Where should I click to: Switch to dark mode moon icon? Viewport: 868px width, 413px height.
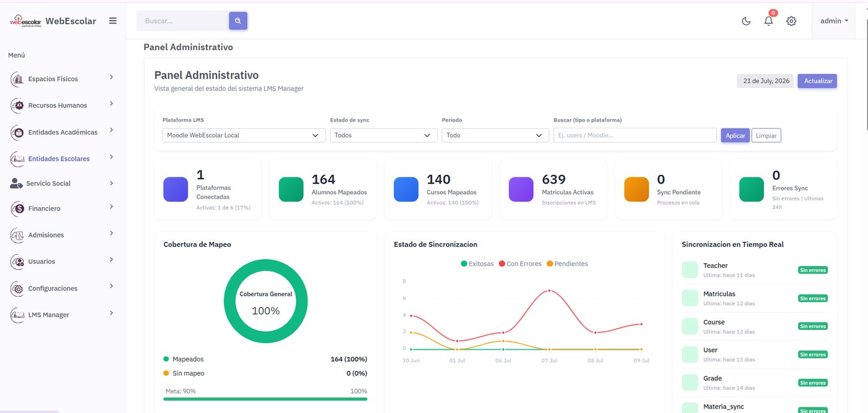point(746,21)
